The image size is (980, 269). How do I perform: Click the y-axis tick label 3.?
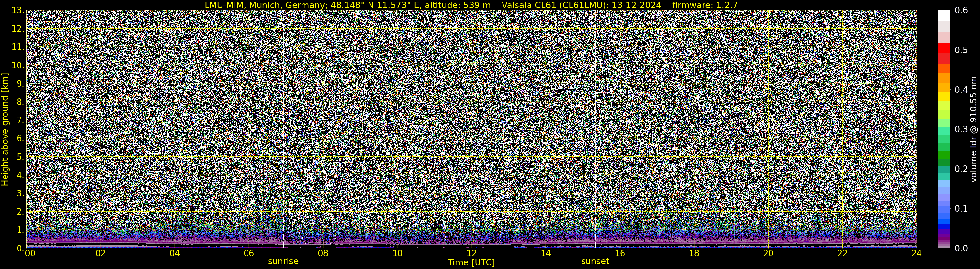[x=20, y=193]
